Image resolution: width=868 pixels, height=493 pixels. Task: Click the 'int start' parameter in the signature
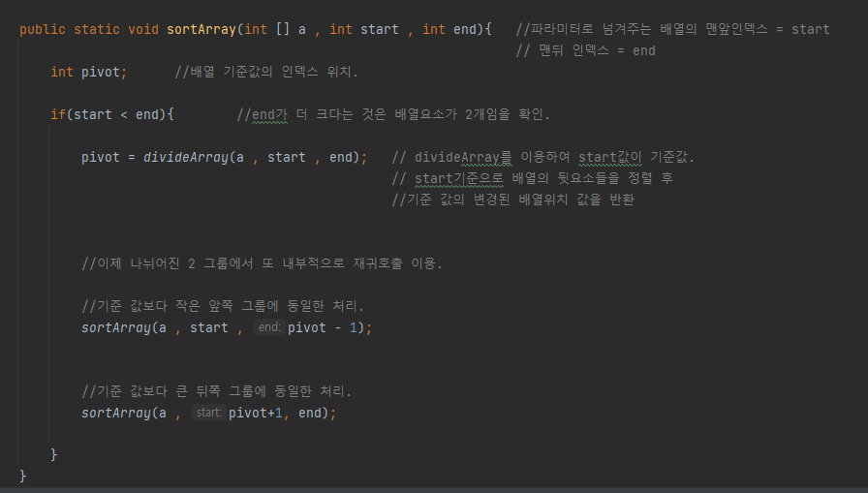click(x=364, y=29)
